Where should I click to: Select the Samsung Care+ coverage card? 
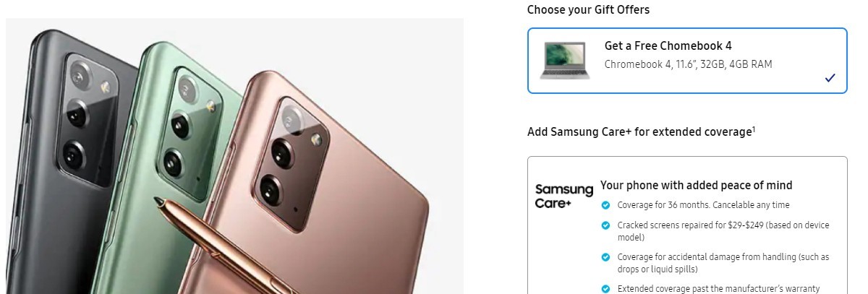click(687, 225)
